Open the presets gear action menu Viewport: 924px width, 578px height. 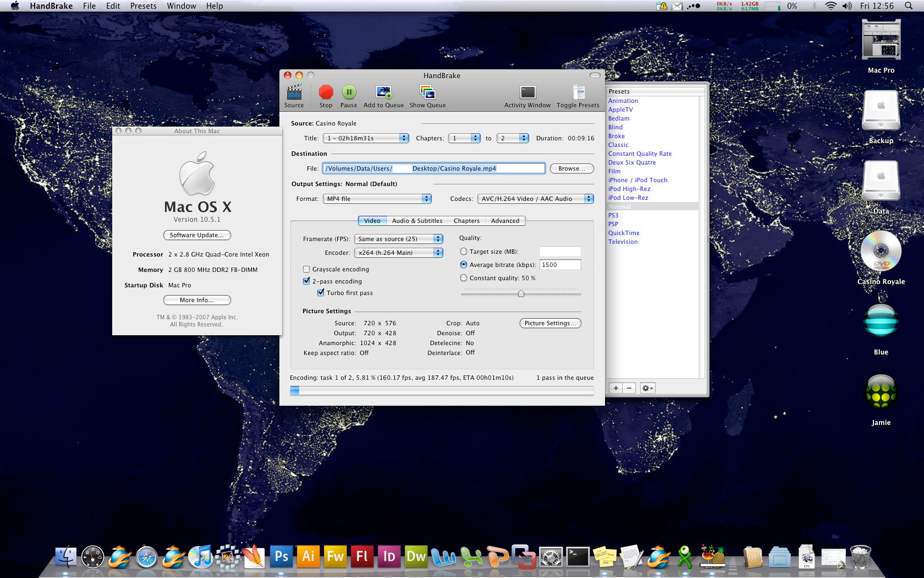[x=647, y=388]
